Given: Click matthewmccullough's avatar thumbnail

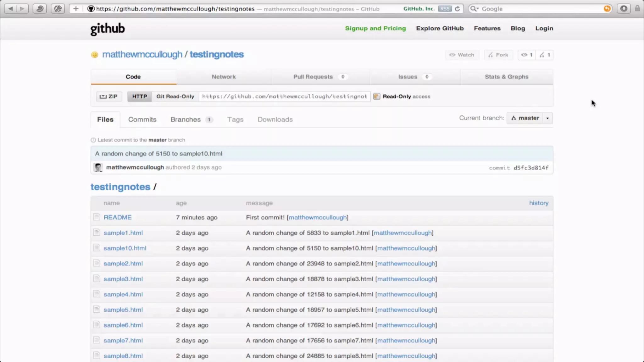Looking at the screenshot, I should point(98,167).
